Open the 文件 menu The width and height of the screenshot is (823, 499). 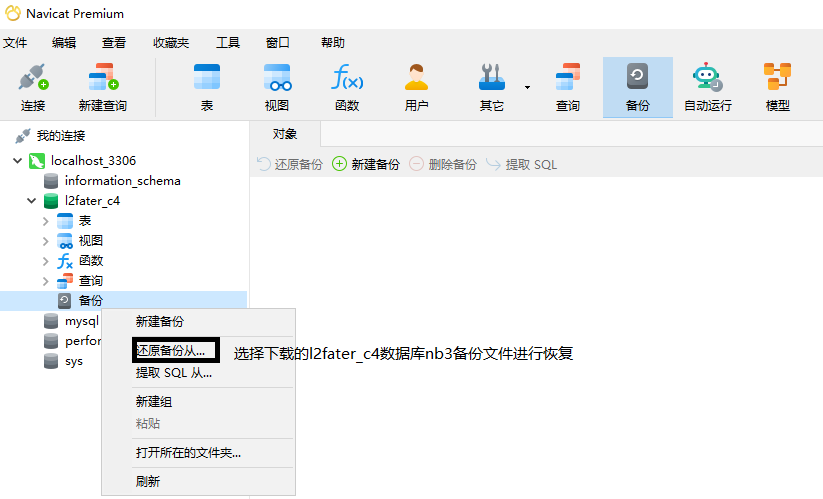[x=15, y=43]
